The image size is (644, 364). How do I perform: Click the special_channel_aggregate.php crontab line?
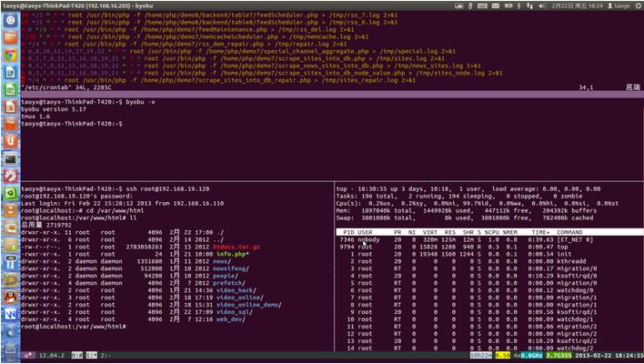[238, 51]
